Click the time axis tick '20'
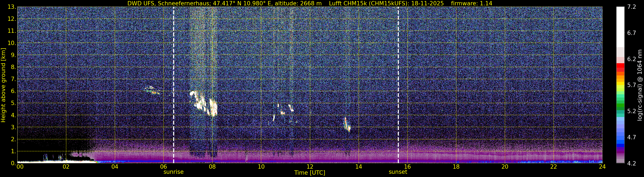Image resolution: width=644 pixels, height=177 pixels. 505,167
